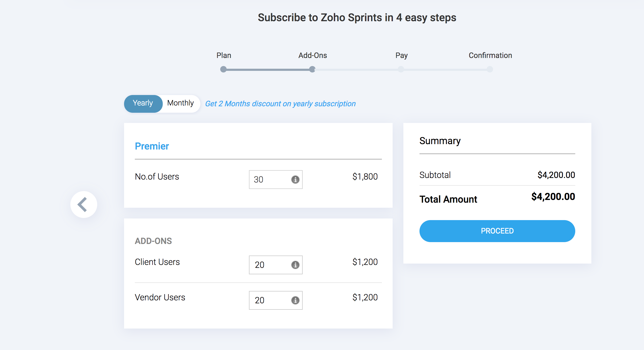Switch to Monthly billing
The height and width of the screenshot is (350, 644).
(x=180, y=103)
